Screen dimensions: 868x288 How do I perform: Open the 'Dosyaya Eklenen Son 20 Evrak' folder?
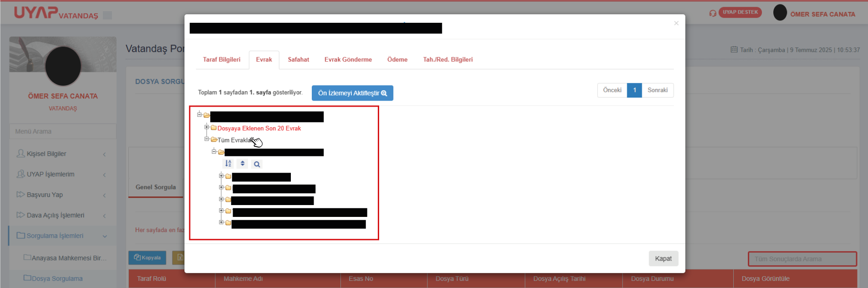point(259,129)
